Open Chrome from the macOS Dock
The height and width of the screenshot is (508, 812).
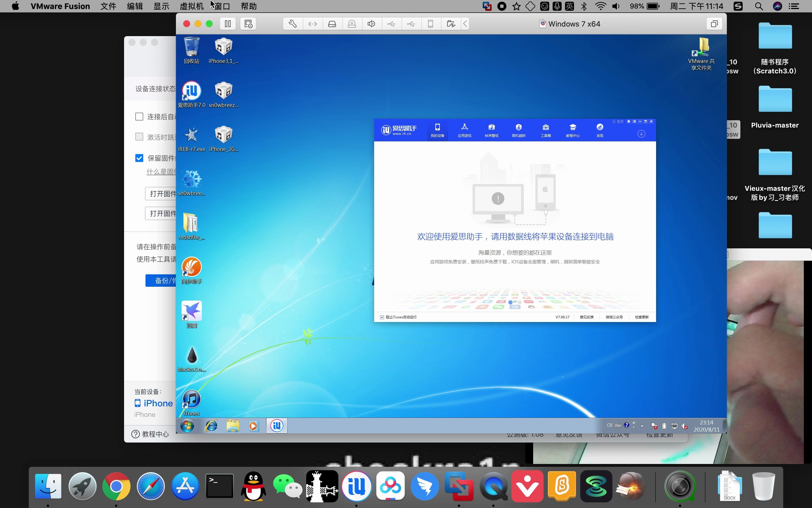[x=116, y=486]
